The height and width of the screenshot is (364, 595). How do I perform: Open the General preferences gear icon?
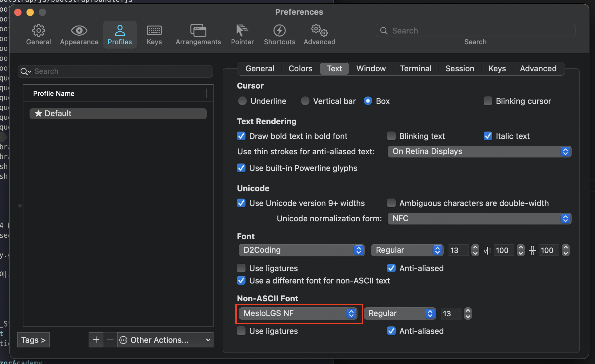point(38,30)
